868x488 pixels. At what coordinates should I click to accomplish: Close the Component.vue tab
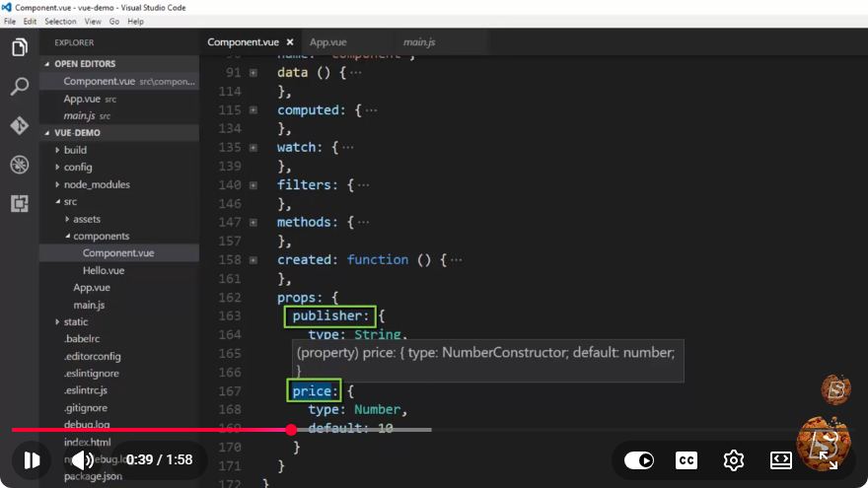click(290, 42)
